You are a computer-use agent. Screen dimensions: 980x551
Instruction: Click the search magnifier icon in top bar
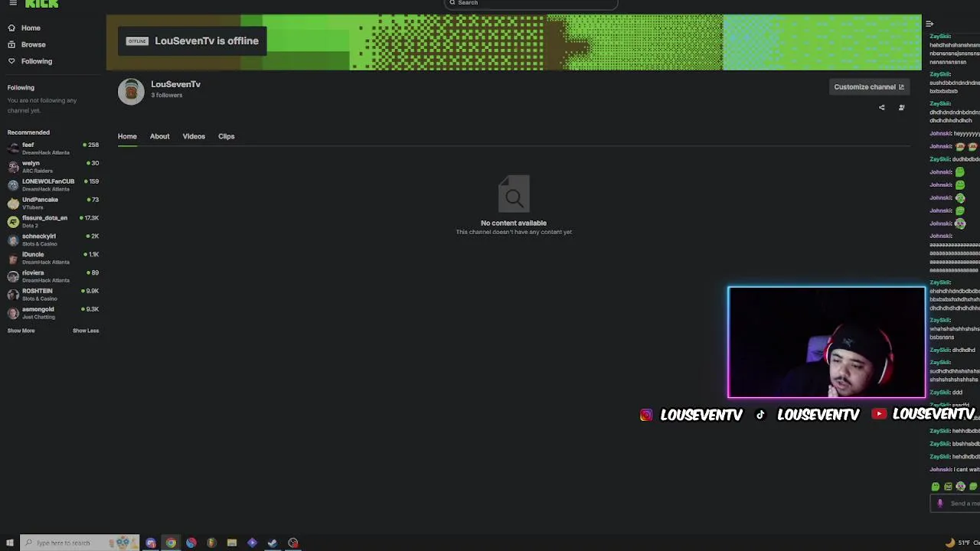[452, 3]
